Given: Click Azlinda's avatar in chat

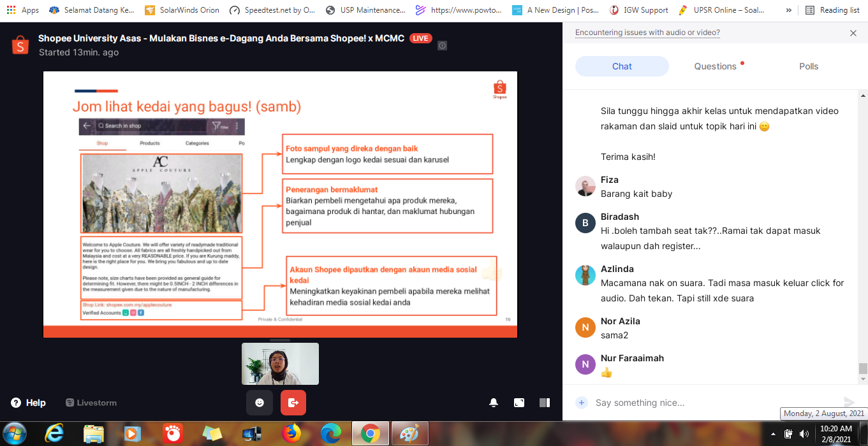Looking at the screenshot, I should [x=585, y=275].
